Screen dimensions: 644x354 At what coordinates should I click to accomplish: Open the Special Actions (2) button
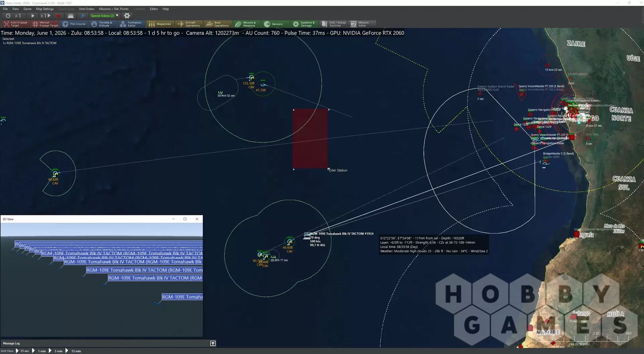pos(104,16)
